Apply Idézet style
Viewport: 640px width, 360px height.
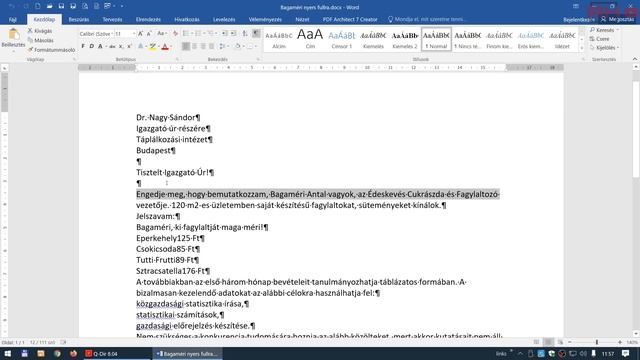(x=562, y=39)
